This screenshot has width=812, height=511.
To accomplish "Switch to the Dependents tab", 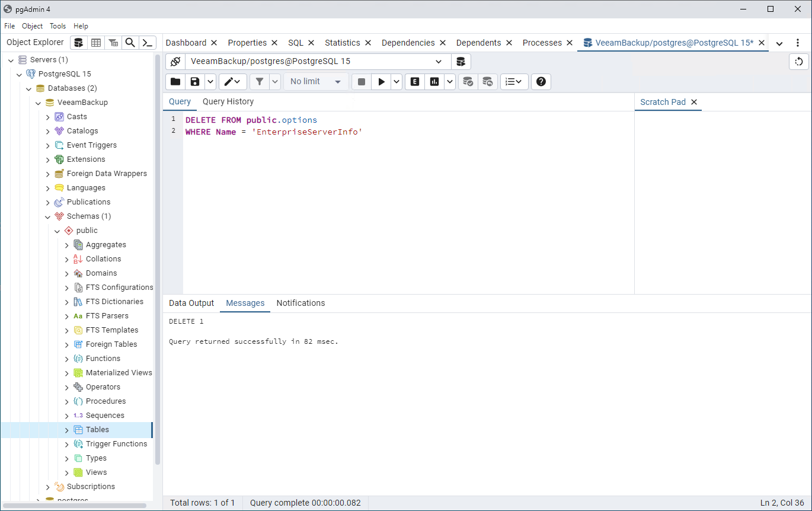I will (479, 43).
